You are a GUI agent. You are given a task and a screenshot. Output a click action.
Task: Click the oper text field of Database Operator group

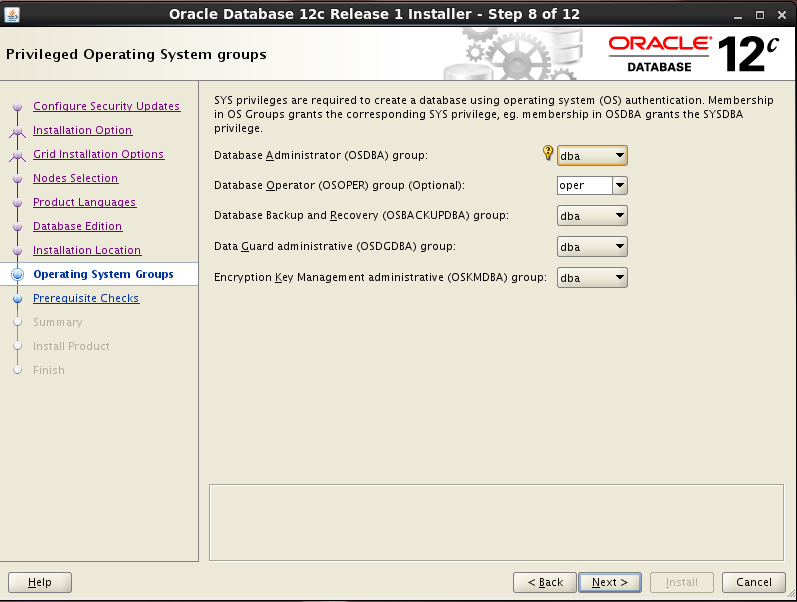tap(585, 186)
